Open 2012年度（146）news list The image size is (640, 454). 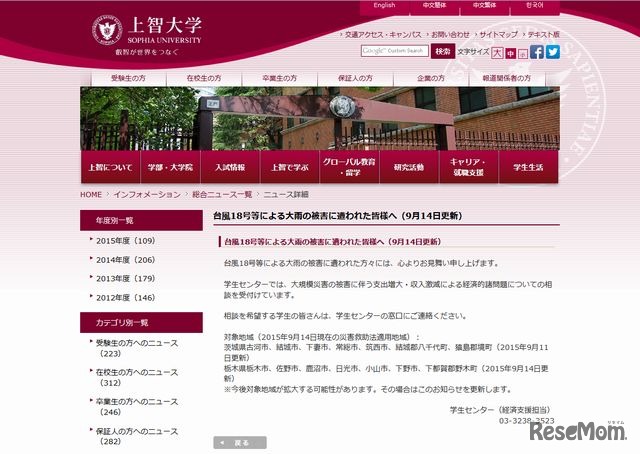[126, 298]
